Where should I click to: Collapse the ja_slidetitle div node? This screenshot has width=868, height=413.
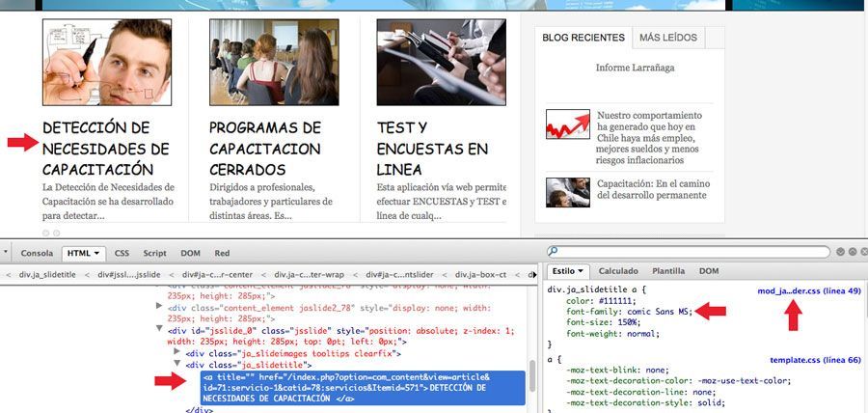(x=177, y=363)
